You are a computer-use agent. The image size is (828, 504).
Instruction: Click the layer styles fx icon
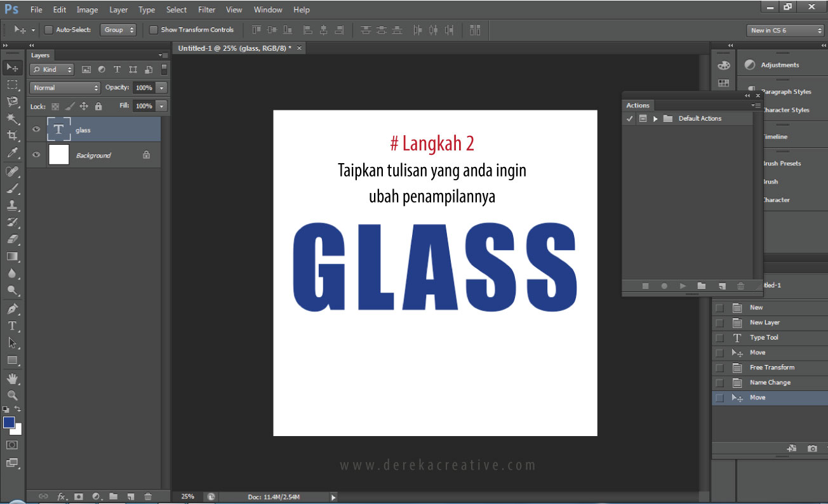pyautogui.click(x=62, y=496)
